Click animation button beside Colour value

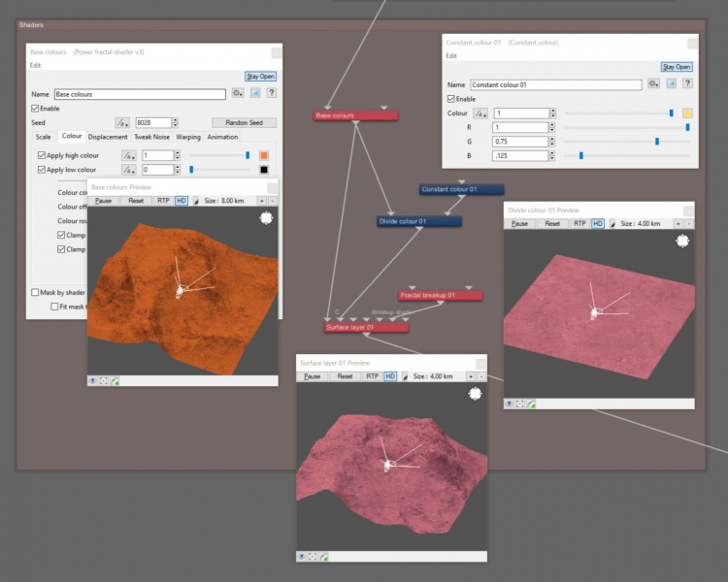click(x=480, y=113)
